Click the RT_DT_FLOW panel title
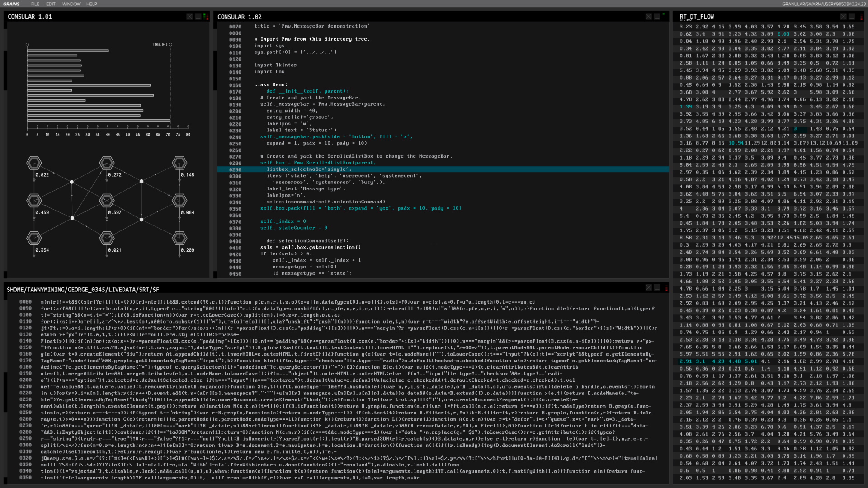 pos(697,17)
